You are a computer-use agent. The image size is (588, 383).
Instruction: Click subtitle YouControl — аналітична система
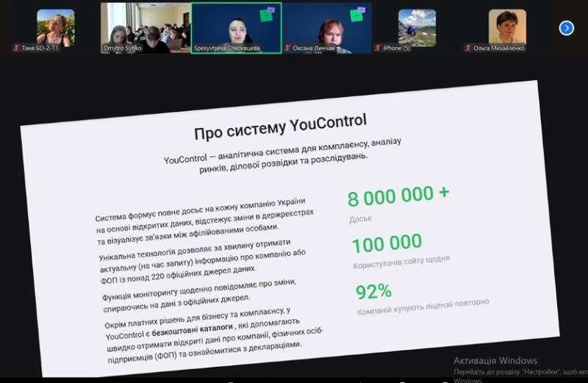click(x=282, y=155)
